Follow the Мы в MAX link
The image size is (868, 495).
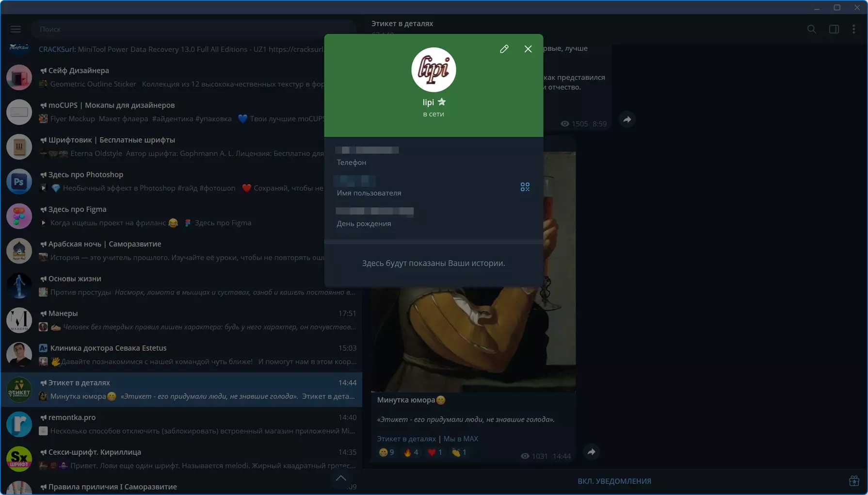[x=461, y=439]
